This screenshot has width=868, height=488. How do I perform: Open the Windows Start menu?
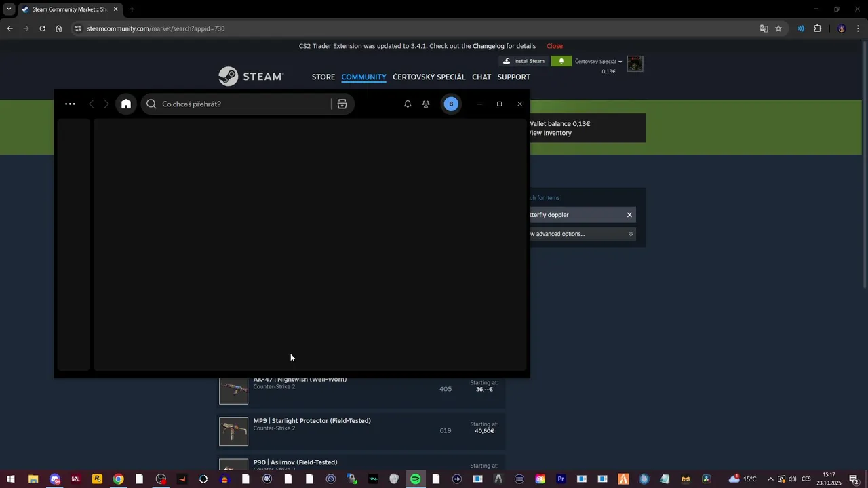click(x=11, y=479)
